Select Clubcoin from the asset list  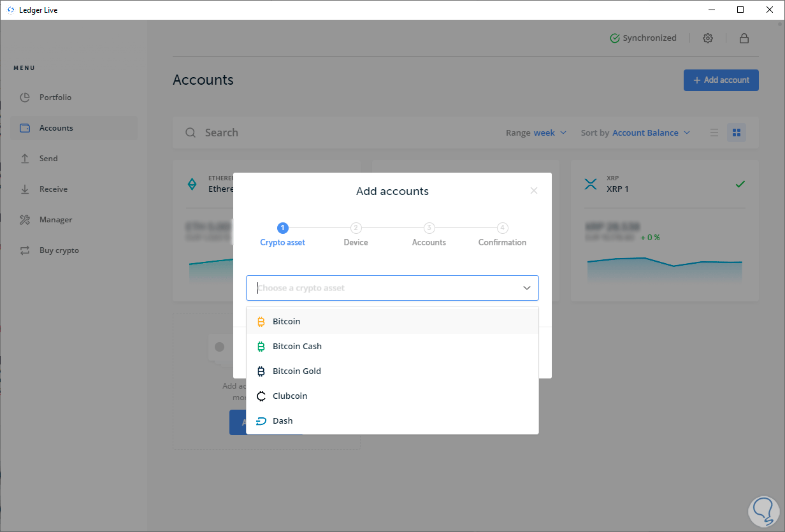point(392,396)
